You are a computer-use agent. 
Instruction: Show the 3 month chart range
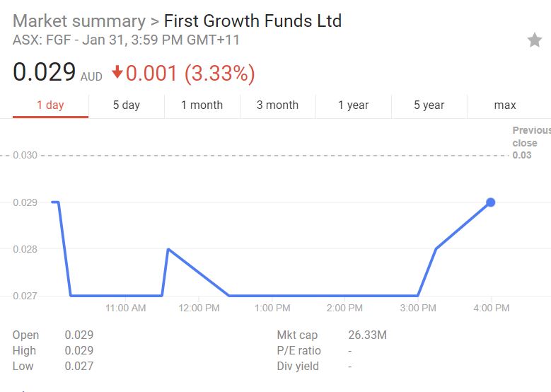tap(277, 105)
